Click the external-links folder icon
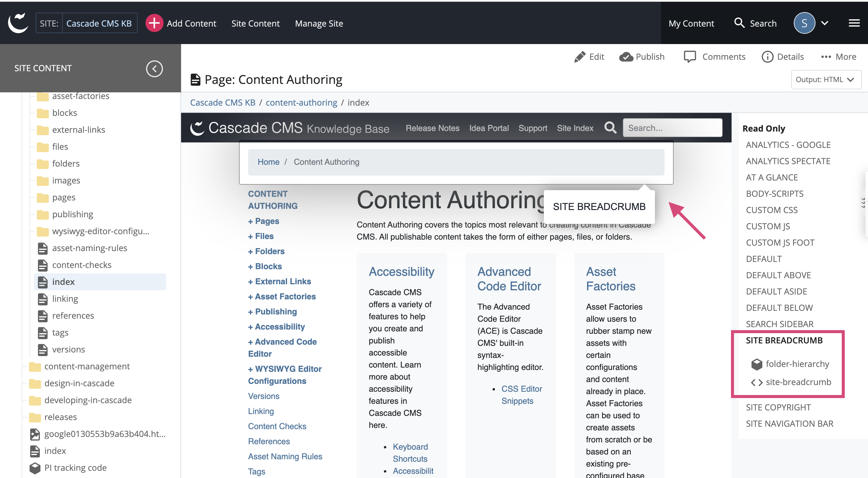The image size is (868, 478). pyautogui.click(x=43, y=130)
